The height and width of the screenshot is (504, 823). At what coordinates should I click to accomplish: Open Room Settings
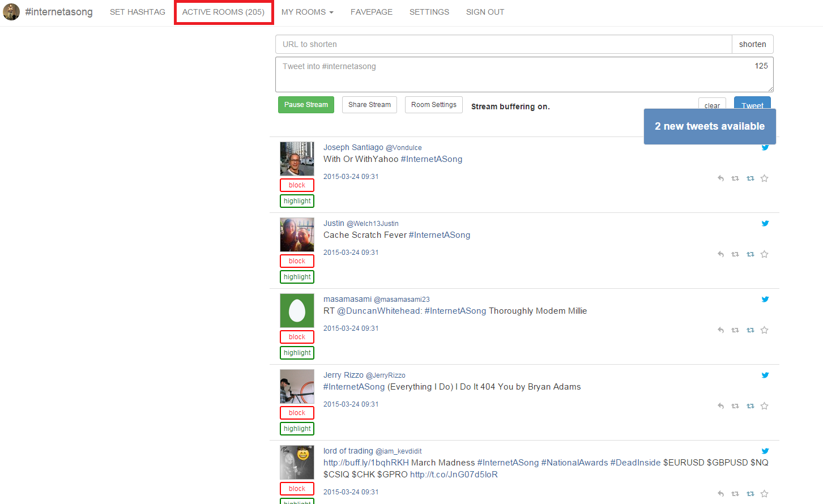click(434, 105)
